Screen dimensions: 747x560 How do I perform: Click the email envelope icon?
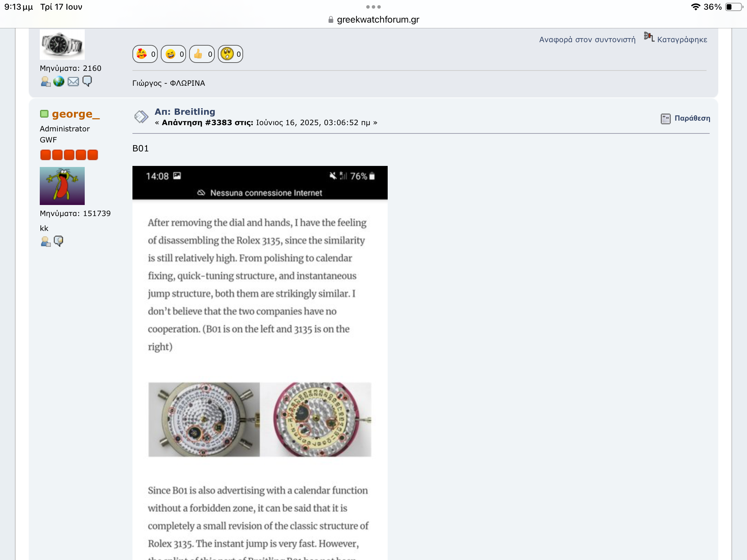pyautogui.click(x=73, y=82)
